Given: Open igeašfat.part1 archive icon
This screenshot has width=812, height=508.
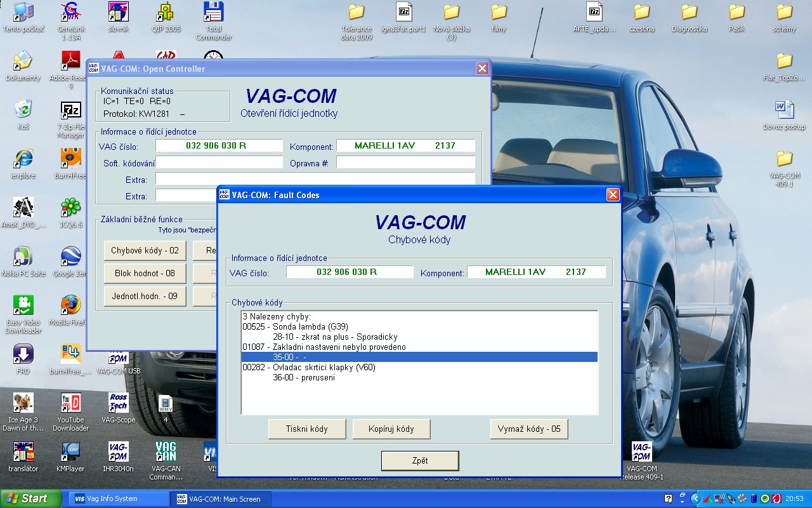Looking at the screenshot, I should tap(404, 17).
